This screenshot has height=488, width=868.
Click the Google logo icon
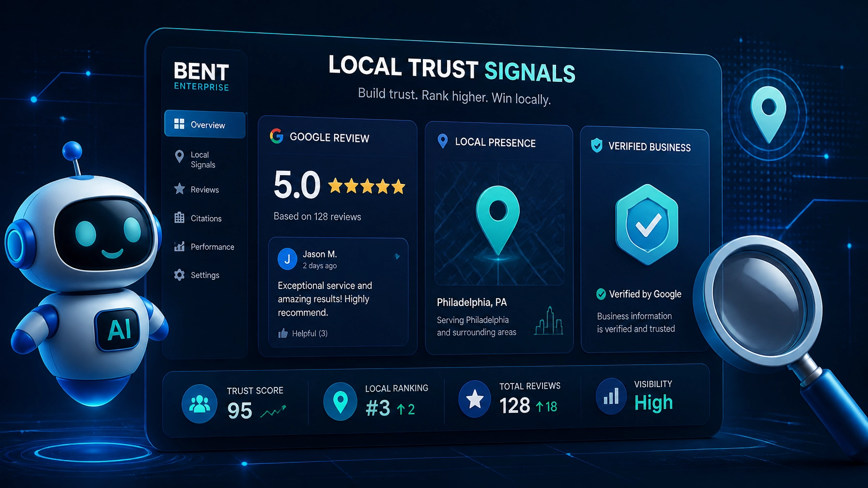(x=277, y=136)
